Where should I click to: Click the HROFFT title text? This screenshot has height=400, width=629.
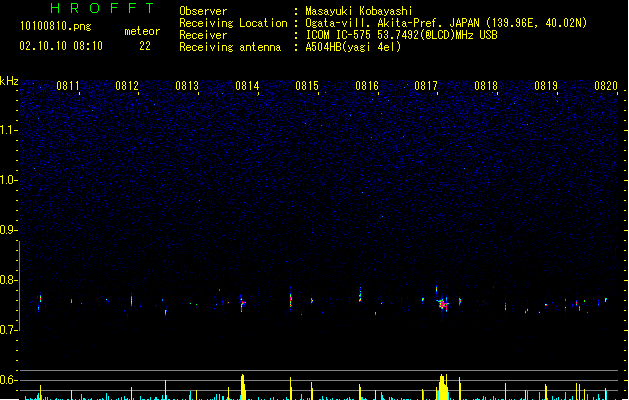(102, 8)
